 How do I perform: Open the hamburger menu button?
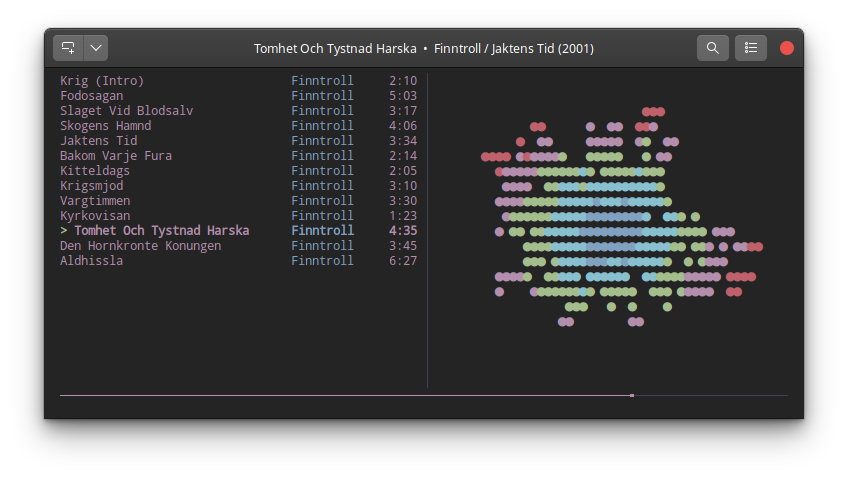click(x=751, y=48)
